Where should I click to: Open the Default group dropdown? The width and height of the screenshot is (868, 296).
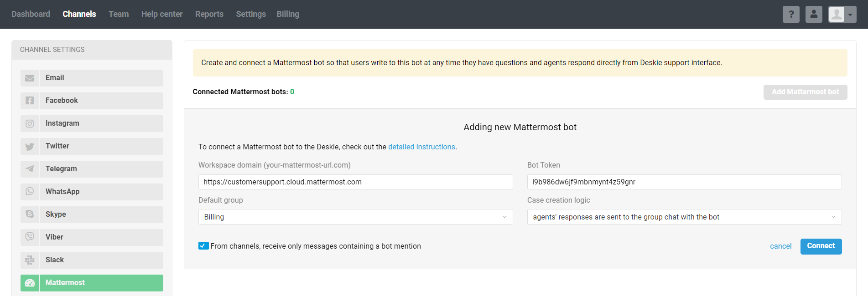pyautogui.click(x=355, y=217)
